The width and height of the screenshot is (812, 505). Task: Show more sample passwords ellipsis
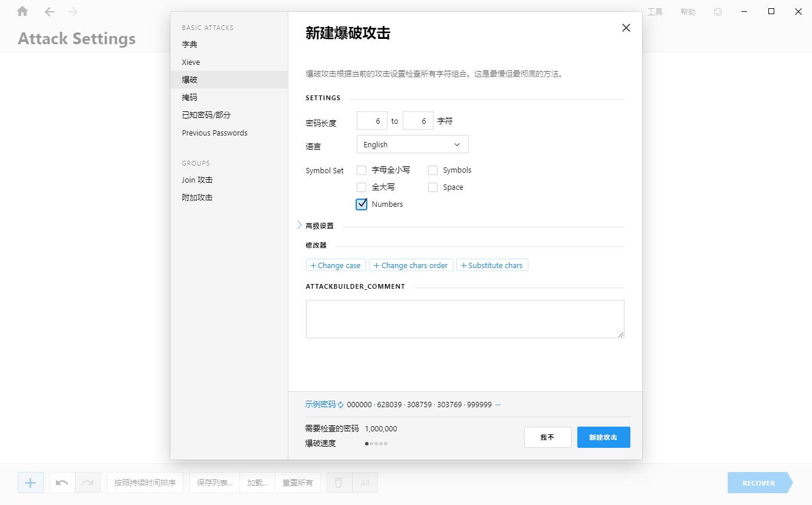click(498, 405)
